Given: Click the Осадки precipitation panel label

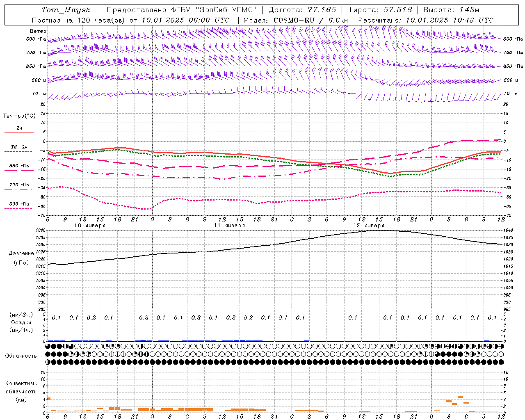Looking at the screenshot, I should pyautogui.click(x=21, y=322).
